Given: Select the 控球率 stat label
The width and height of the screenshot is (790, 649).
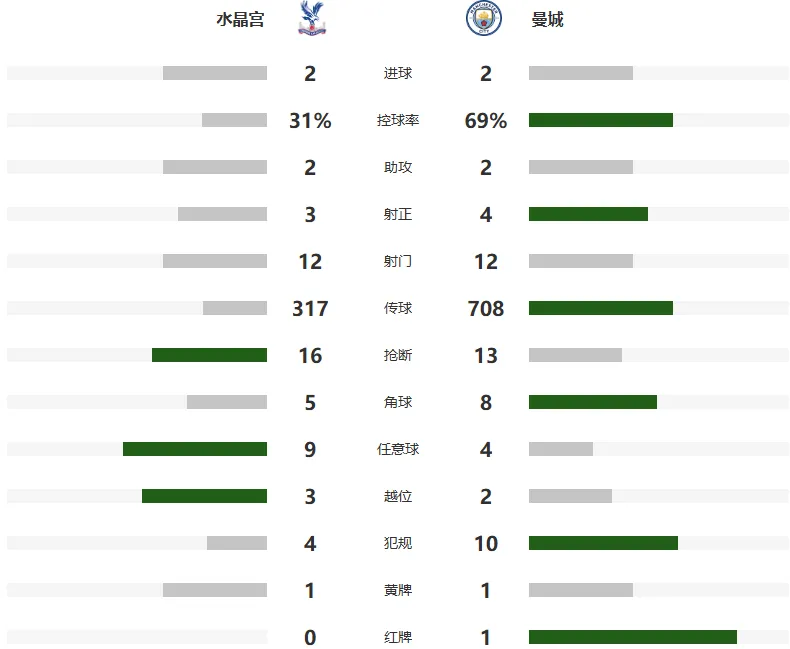Looking at the screenshot, I should [398, 120].
